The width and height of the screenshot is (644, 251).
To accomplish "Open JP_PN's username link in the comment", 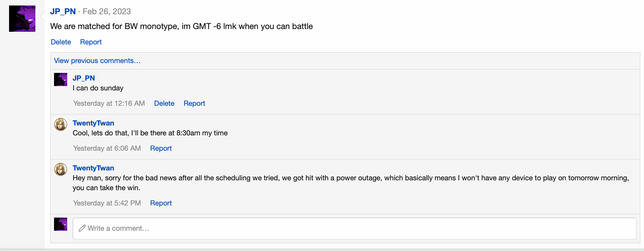I will point(84,78).
